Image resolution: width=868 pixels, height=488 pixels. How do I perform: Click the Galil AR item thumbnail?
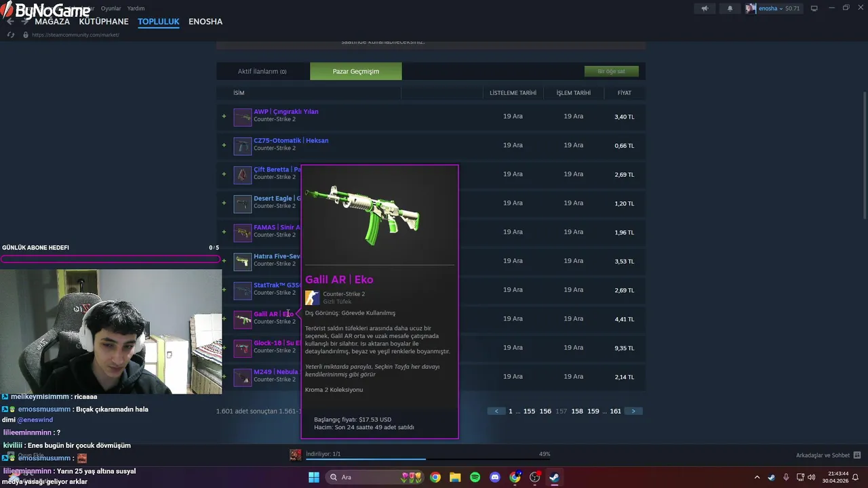tap(243, 319)
